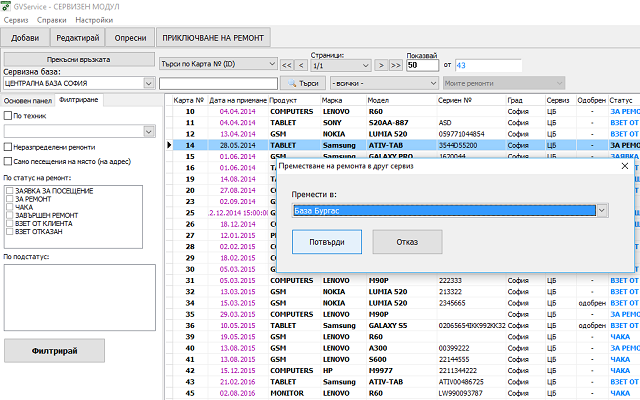Toggle 'Само посещения на място' checkbox
Image resolution: width=640 pixels, height=400 pixels.
pyautogui.click(x=7, y=161)
